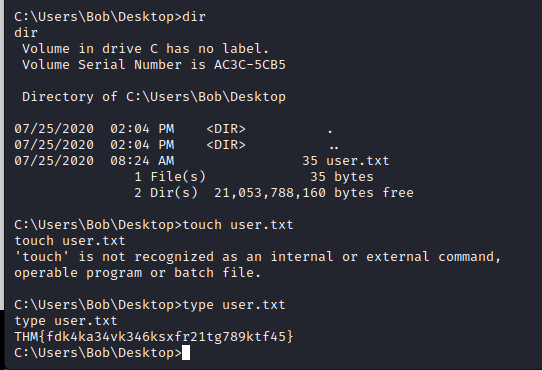Click the '1 File(s)' summary text
The image size is (542, 370).
(170, 177)
